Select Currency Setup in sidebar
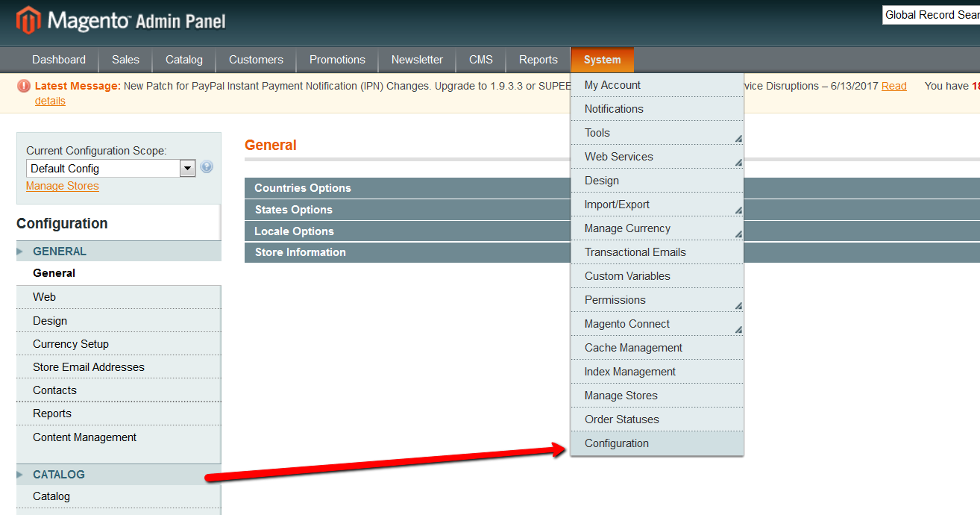 pyautogui.click(x=119, y=344)
